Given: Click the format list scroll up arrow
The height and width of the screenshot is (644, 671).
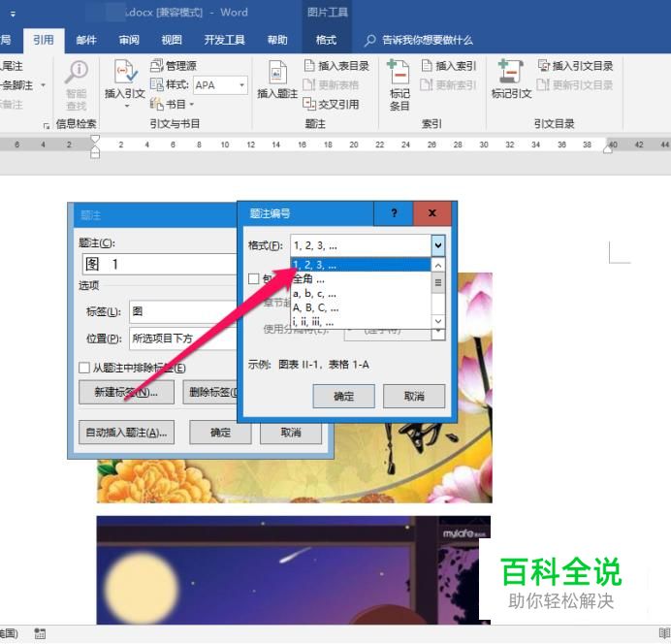Looking at the screenshot, I should pyautogui.click(x=438, y=266).
